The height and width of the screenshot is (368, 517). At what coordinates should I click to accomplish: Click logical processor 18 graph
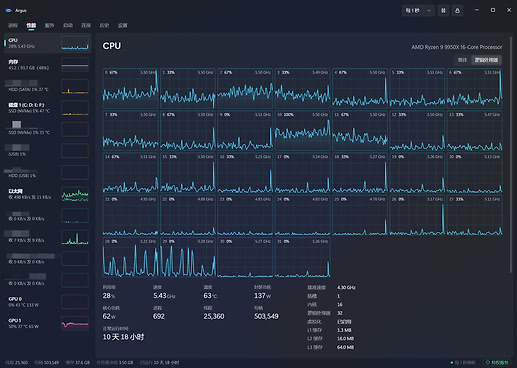click(360, 173)
